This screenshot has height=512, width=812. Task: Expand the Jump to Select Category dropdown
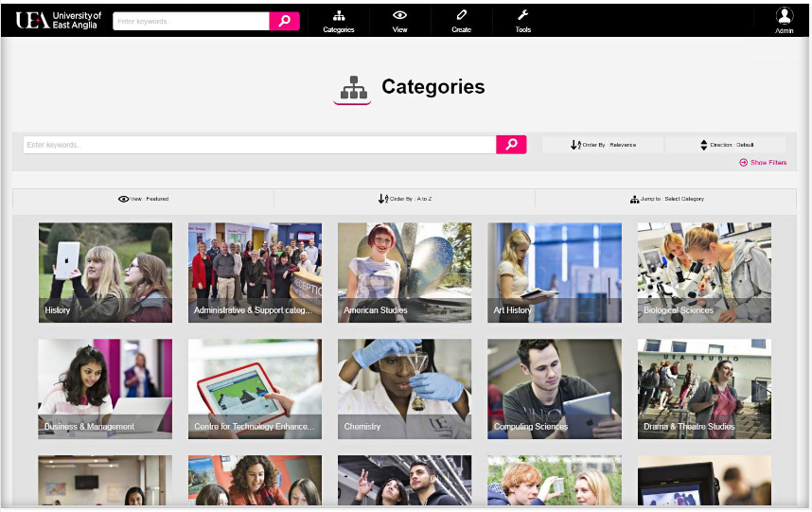pyautogui.click(x=666, y=199)
